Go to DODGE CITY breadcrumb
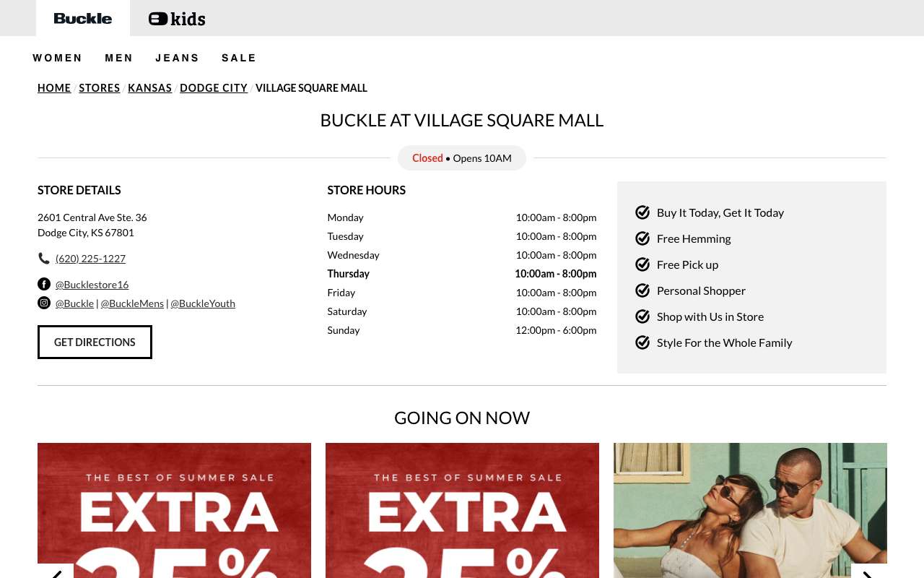The image size is (924, 578). coord(214,88)
